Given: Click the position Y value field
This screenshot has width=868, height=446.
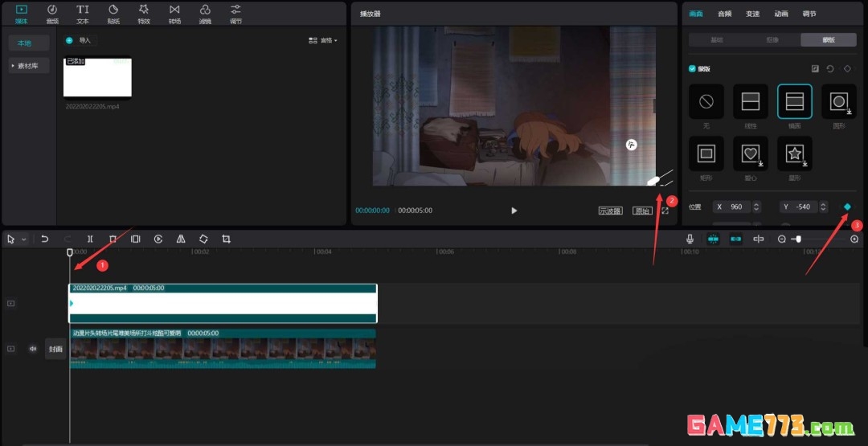Looking at the screenshot, I should point(800,207).
